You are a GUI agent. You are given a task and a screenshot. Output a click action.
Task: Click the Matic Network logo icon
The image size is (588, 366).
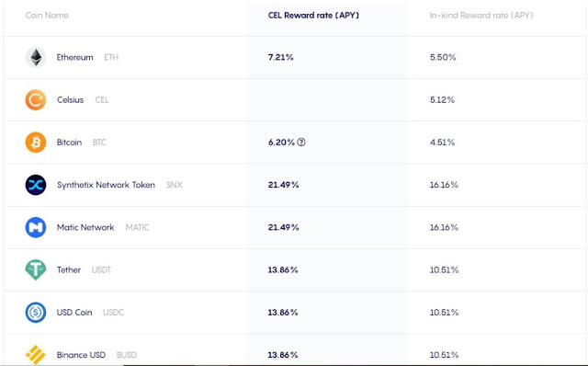[x=36, y=227]
